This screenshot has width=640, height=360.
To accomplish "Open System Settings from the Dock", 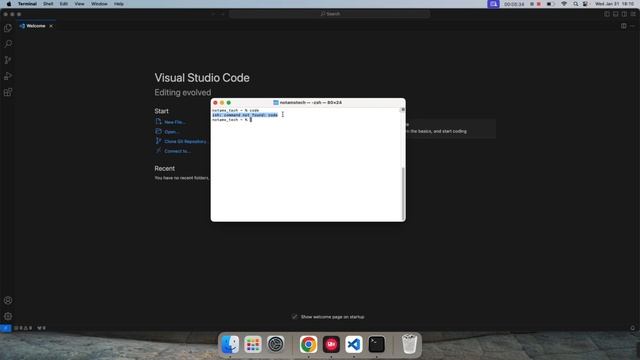I will point(276,344).
